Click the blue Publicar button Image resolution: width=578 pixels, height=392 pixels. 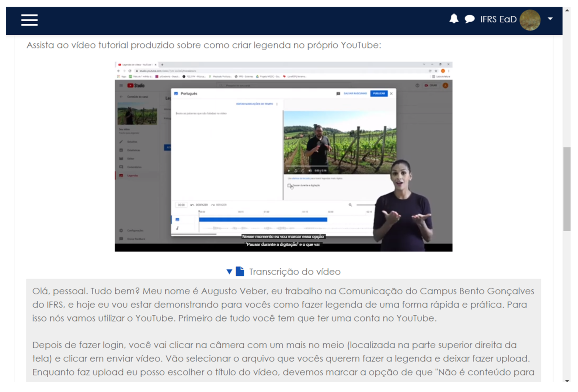pyautogui.click(x=379, y=94)
